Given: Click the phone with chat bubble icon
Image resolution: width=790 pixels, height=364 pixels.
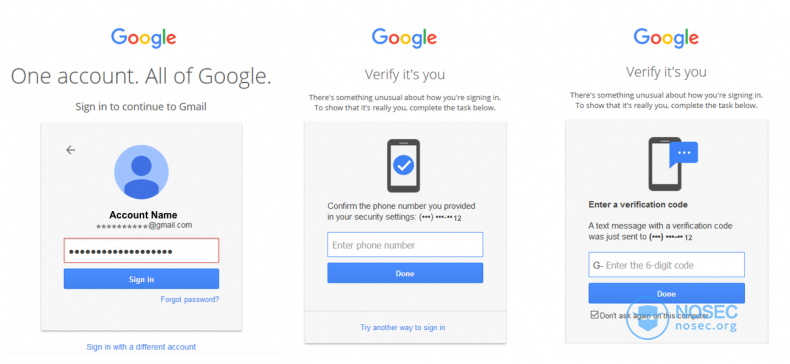Looking at the screenshot, I should click(673, 164).
